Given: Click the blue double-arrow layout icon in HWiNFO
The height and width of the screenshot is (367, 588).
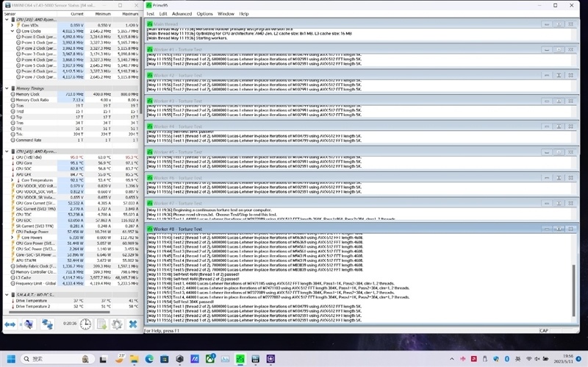Looking at the screenshot, I should [10, 324].
